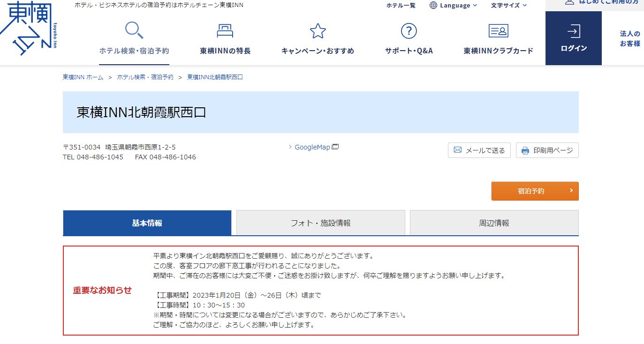This screenshot has width=644, height=344.
Task: Click the hotel title 東横INN北朝霞駅西口 heading
Action: (x=142, y=112)
